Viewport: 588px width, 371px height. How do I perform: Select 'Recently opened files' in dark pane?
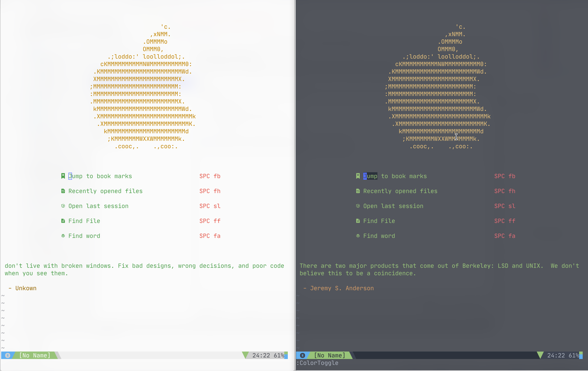(x=400, y=191)
